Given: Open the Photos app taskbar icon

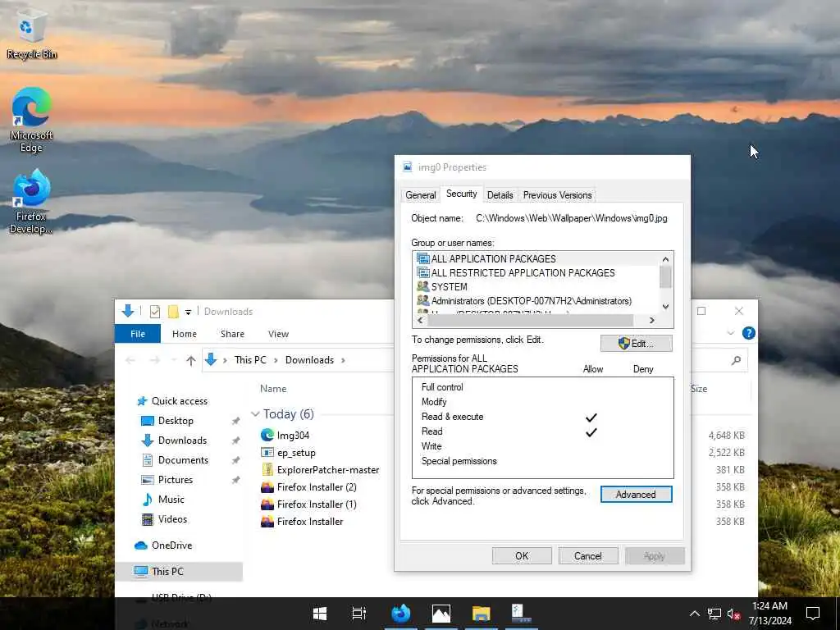Looking at the screenshot, I should point(441,614).
